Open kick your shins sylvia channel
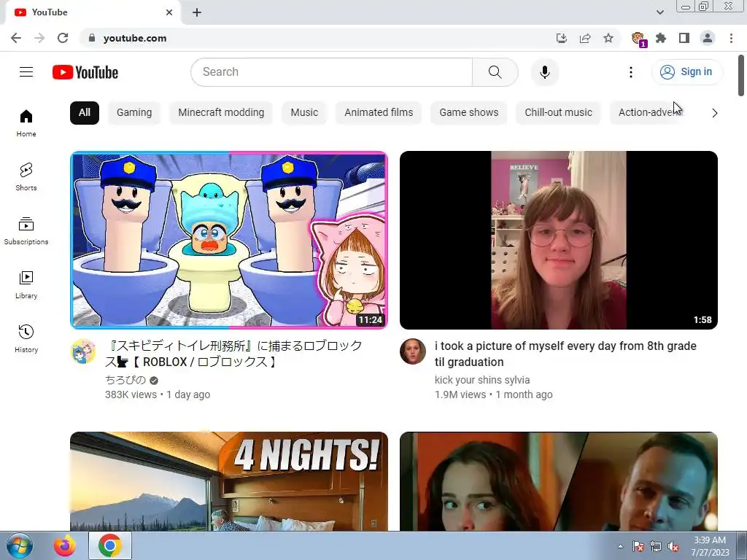Viewport: 747px width, 560px height. (482, 380)
